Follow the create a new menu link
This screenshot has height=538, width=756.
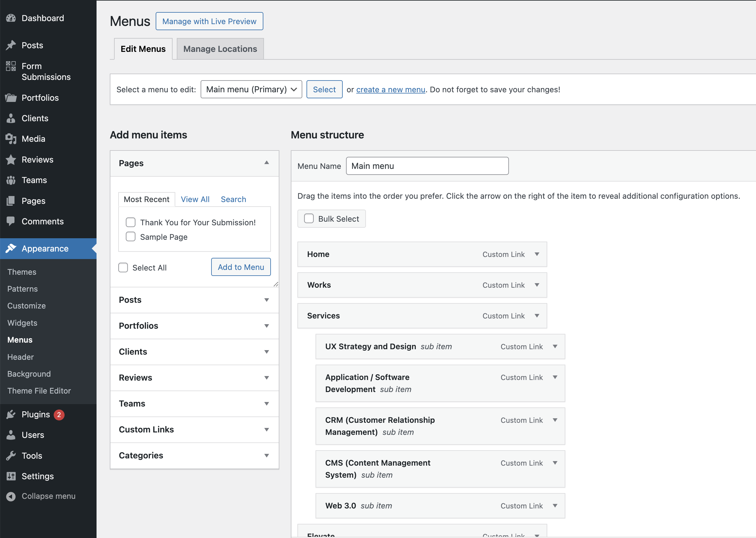[x=390, y=89]
